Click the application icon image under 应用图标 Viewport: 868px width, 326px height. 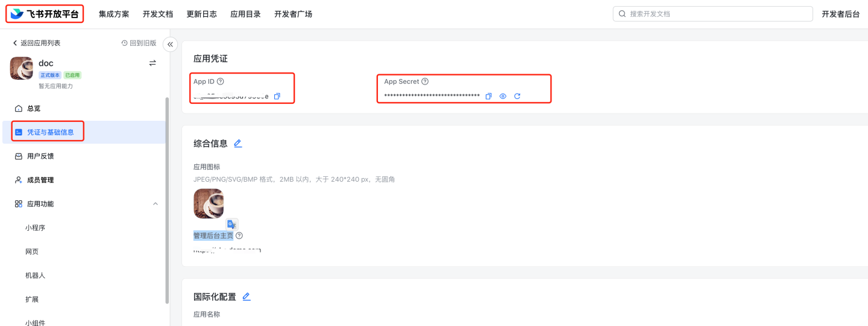[209, 203]
